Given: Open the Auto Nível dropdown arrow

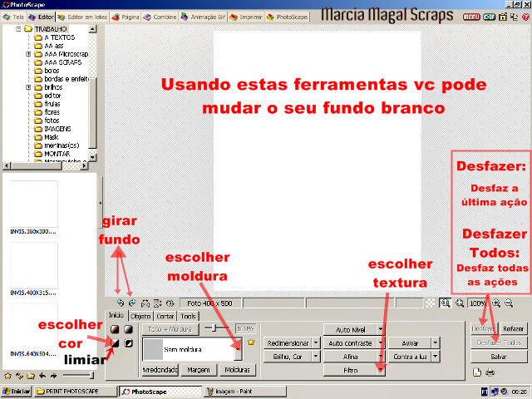Looking at the screenshot, I should tap(381, 329).
